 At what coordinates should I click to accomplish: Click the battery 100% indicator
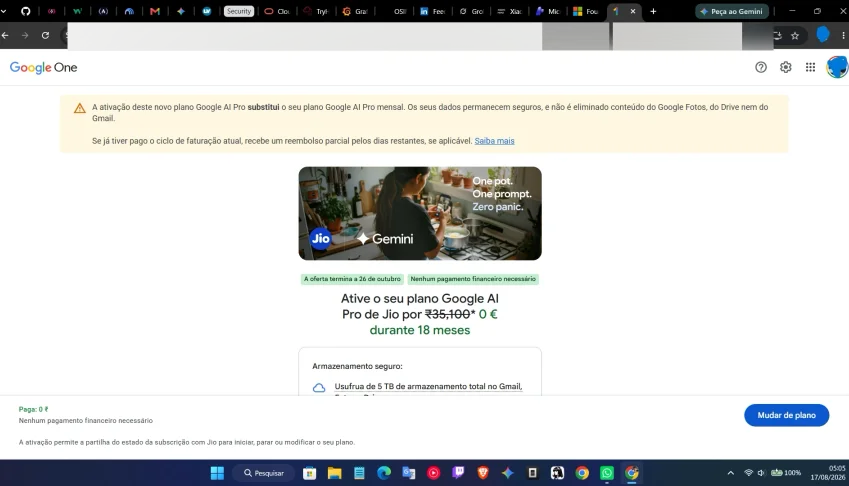click(x=786, y=472)
